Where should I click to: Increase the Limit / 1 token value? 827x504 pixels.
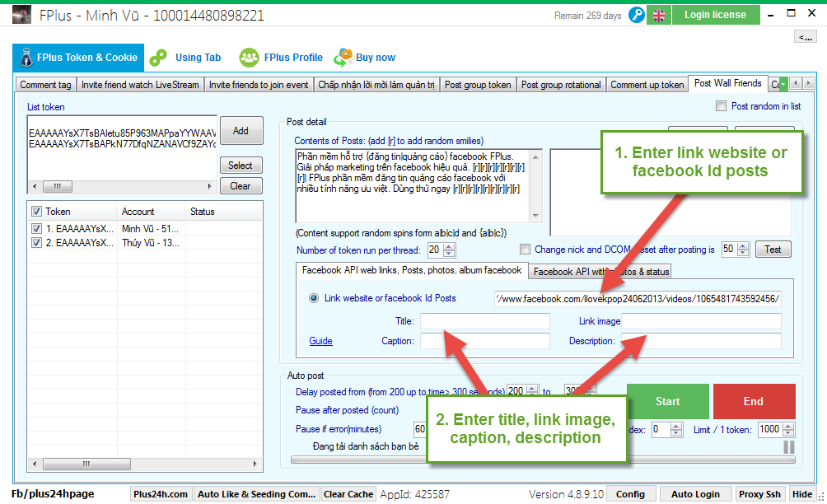pos(788,426)
